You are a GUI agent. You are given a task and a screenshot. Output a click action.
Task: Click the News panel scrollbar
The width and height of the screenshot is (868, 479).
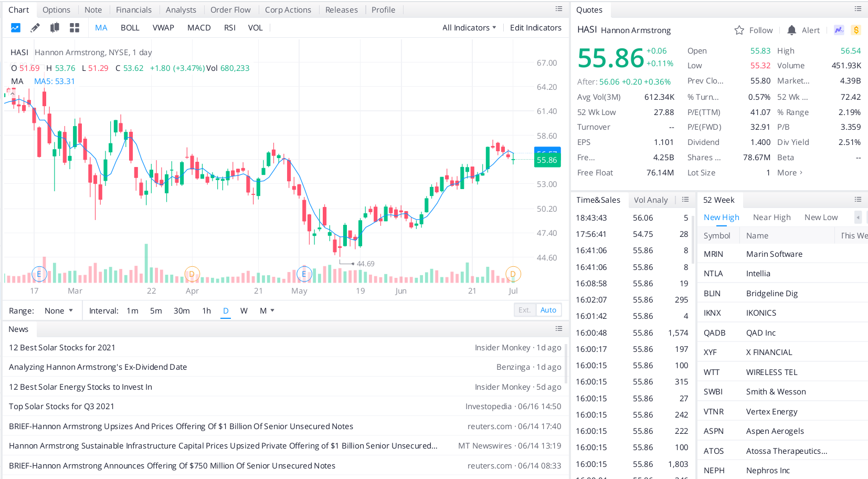[566, 362]
